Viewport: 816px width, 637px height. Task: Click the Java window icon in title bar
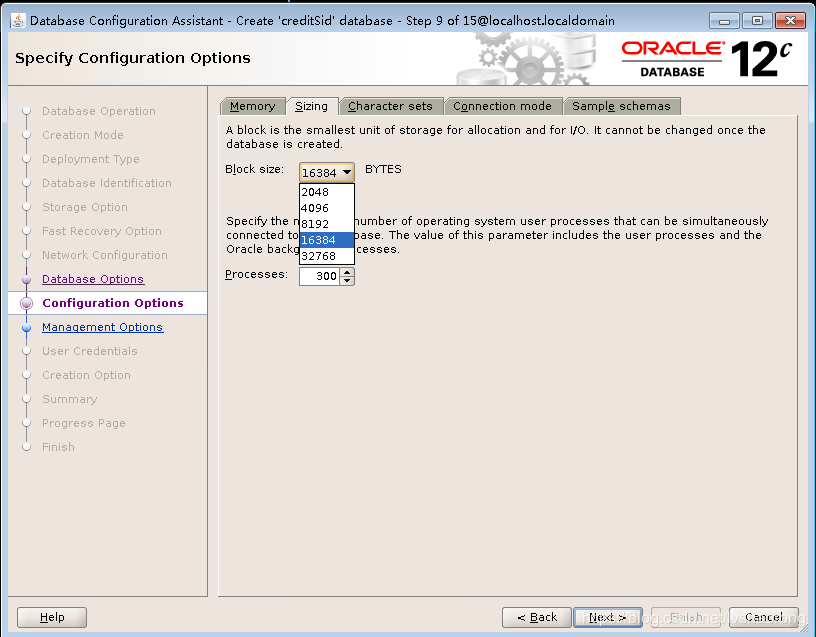coord(18,20)
